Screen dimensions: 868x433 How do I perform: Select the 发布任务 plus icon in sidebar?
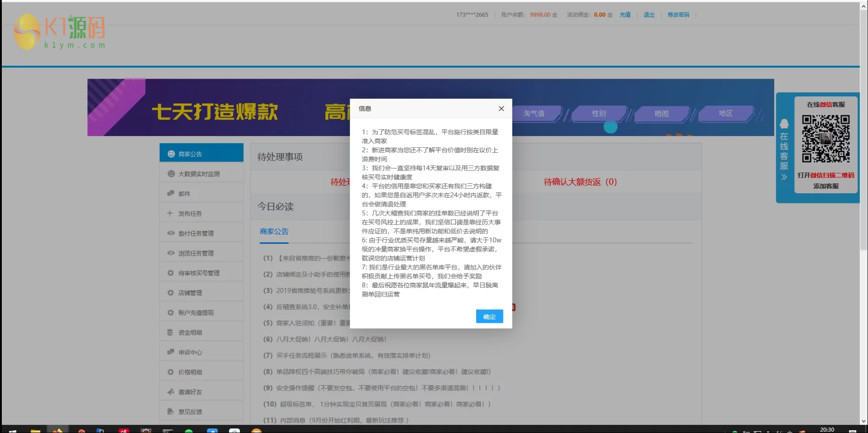[x=171, y=212]
